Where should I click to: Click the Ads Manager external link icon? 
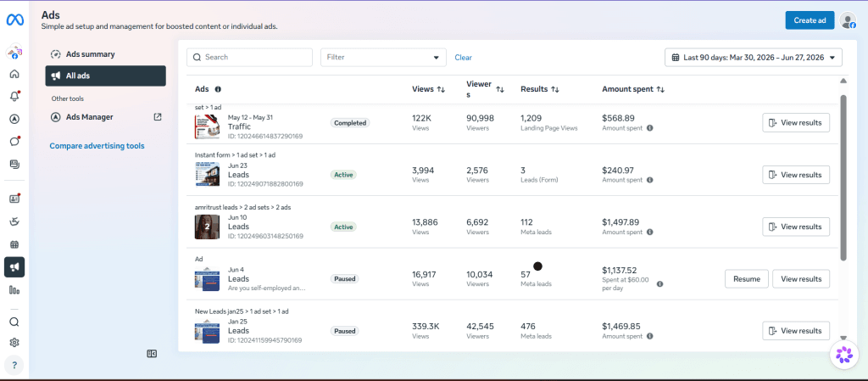(x=158, y=117)
